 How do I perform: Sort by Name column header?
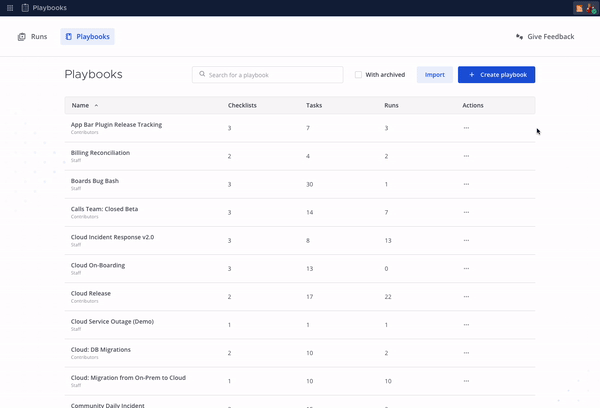point(85,105)
